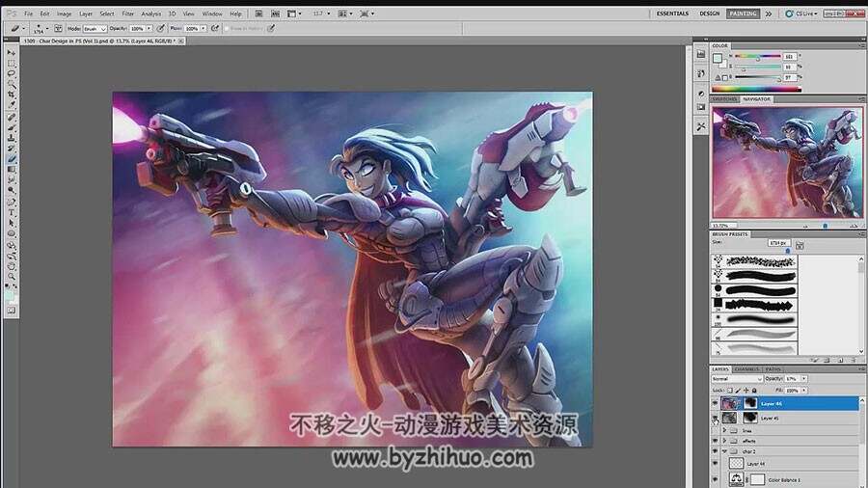Open the layer Opacity dropdown arrow
This screenshot has width=868, height=488.
[803, 379]
